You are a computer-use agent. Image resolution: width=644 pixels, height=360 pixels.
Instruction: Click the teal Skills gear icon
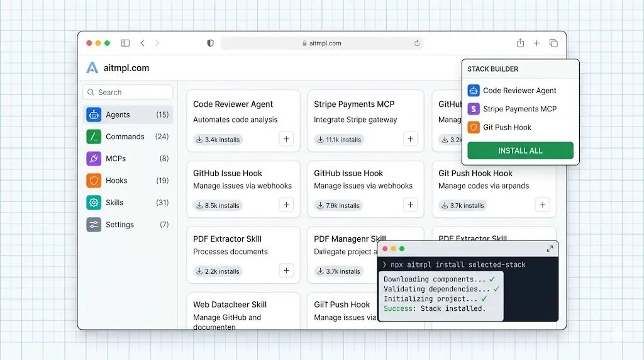[x=94, y=203]
